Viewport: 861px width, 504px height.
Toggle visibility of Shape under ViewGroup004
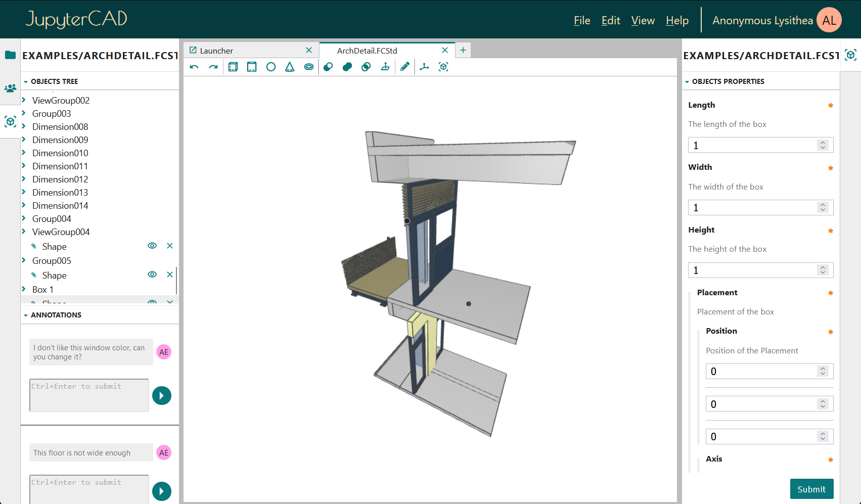coord(152,246)
